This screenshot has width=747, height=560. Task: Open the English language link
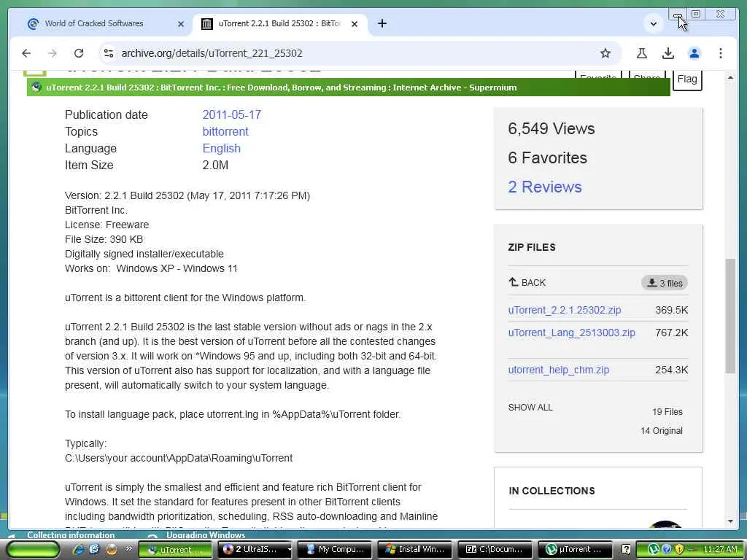click(222, 148)
